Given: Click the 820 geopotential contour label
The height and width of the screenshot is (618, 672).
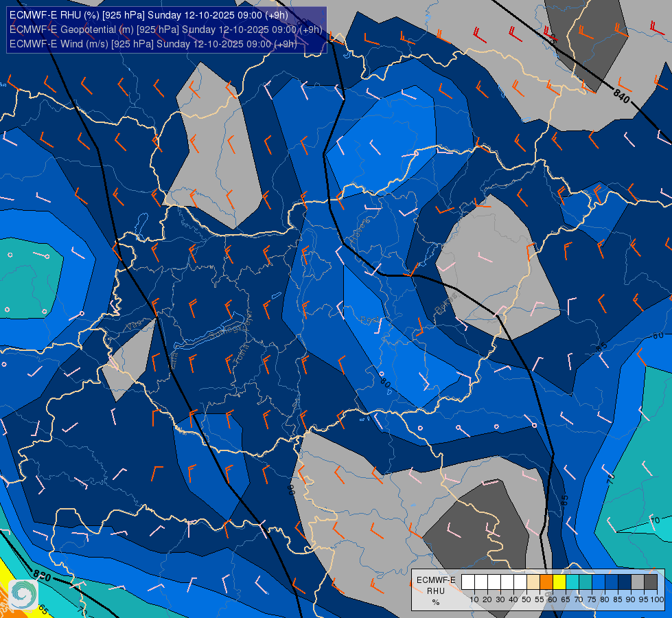Looking at the screenshot, I should 42,576.
